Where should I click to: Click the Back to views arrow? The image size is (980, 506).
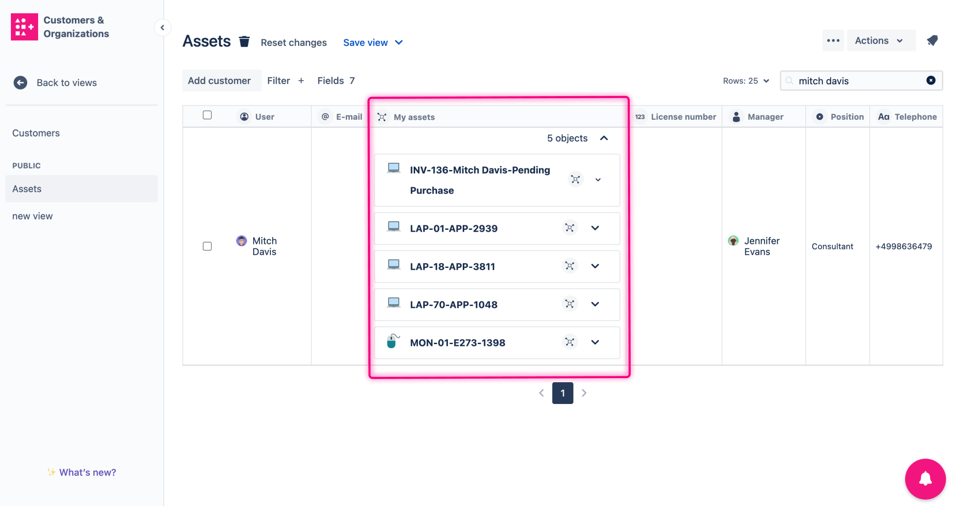coord(20,83)
